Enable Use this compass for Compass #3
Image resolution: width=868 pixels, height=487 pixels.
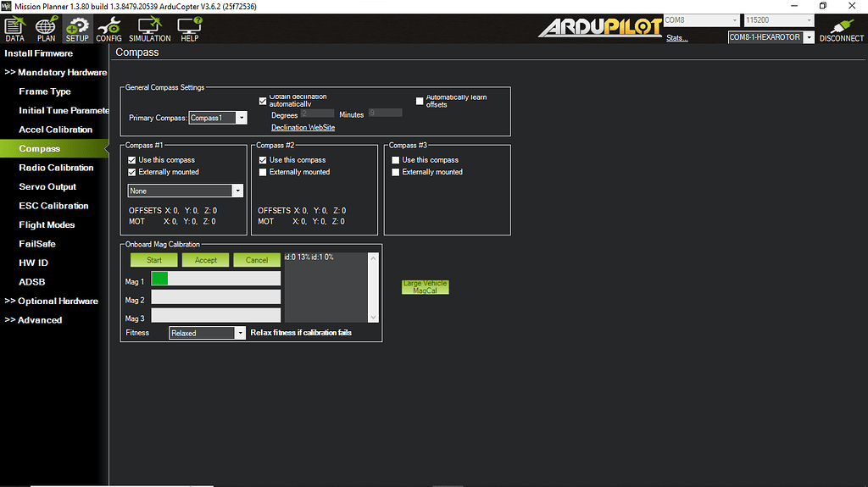396,160
